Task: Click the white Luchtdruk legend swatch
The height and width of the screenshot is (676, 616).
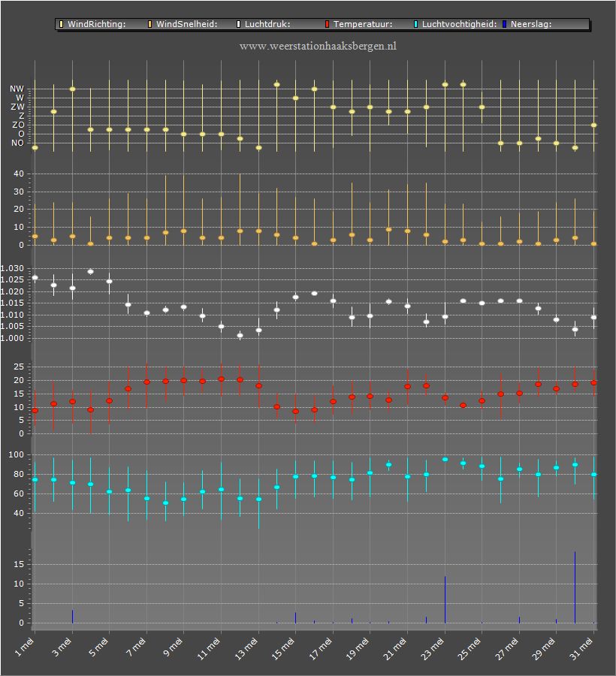Action: (238, 24)
